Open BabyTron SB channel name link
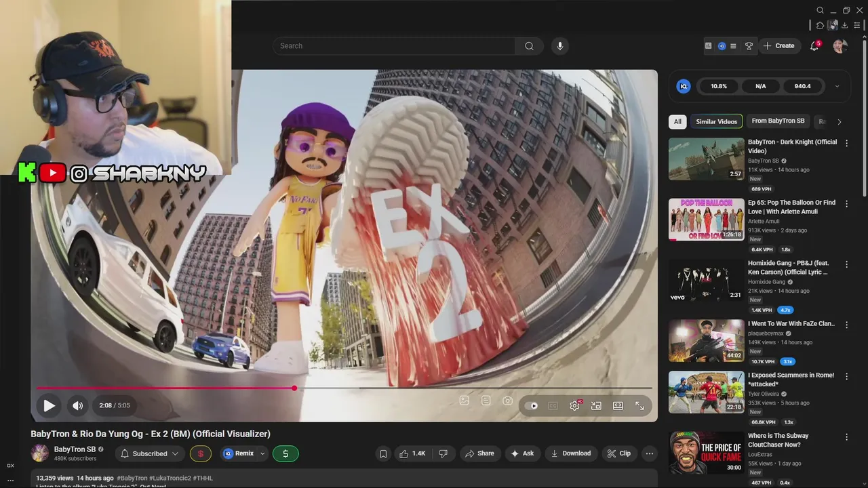The image size is (868, 488). [75, 449]
